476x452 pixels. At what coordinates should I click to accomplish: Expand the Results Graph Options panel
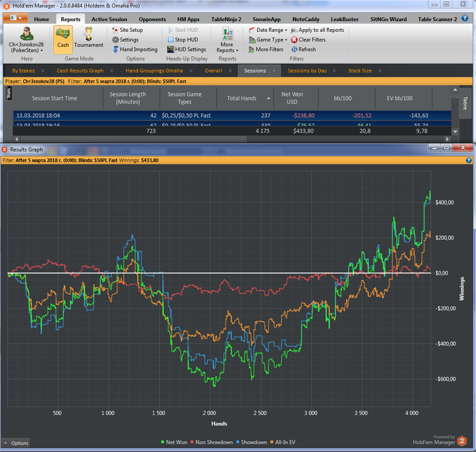[16, 443]
